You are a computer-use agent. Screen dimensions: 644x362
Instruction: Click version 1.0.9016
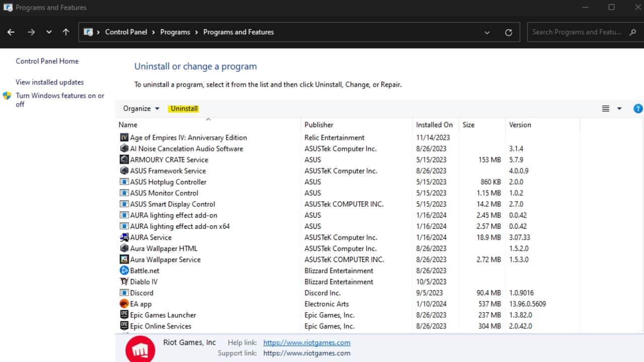point(521,293)
